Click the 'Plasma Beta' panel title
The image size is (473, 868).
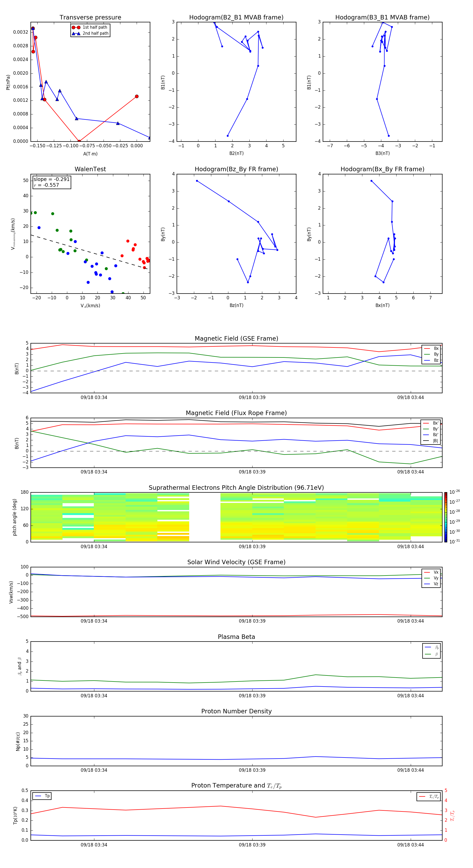[236, 637]
